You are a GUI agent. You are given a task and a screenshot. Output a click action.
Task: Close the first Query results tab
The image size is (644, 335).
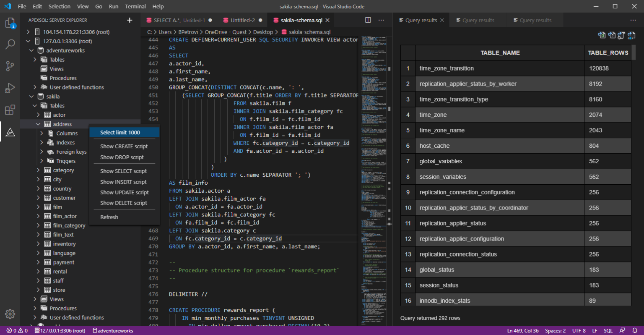pos(442,20)
